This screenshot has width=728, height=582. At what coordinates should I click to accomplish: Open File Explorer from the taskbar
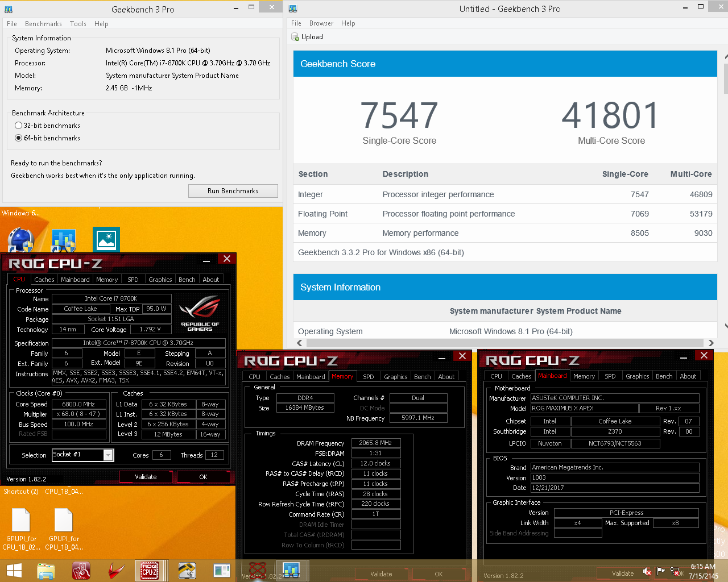[46, 571]
